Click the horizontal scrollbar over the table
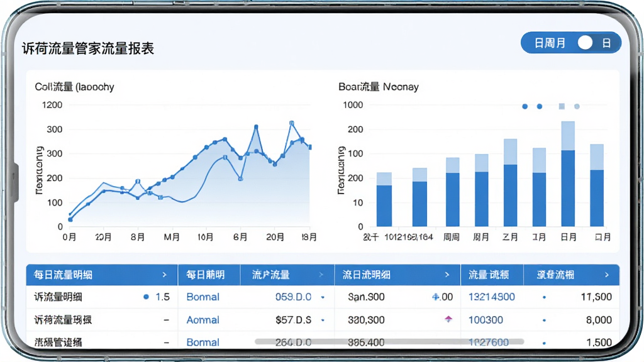644x362 pixels. tap(389, 341)
